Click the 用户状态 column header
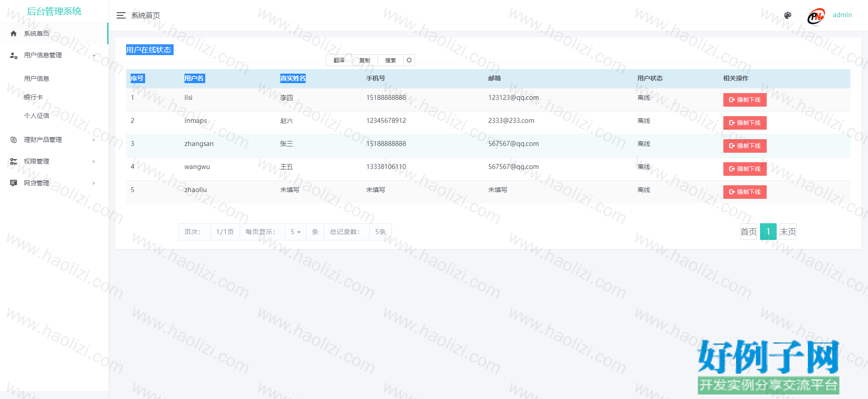This screenshot has width=868, height=399. [x=650, y=78]
